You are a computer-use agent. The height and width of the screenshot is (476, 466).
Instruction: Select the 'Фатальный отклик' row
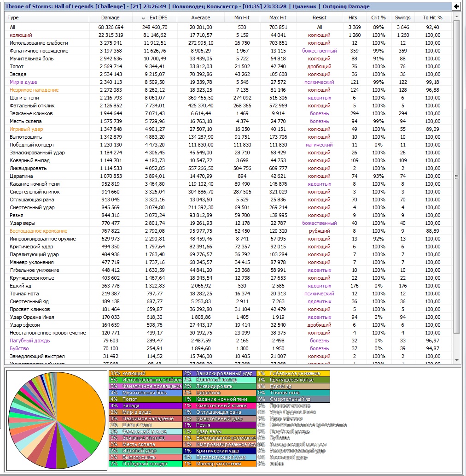(229, 106)
